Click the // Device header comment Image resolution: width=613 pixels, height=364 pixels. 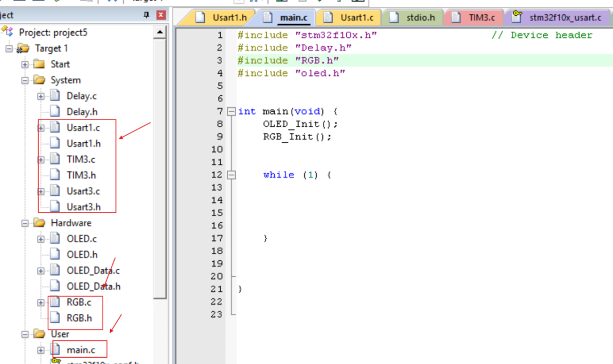[x=542, y=35]
